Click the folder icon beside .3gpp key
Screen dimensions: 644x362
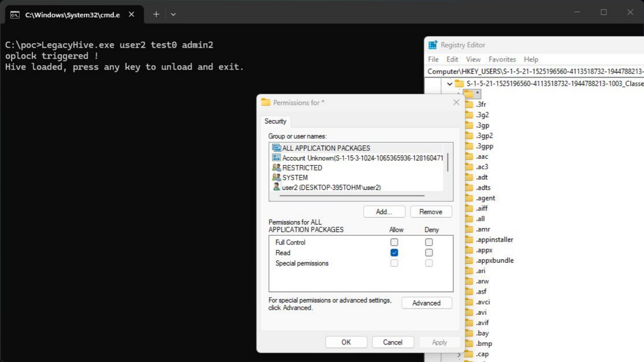469,146
